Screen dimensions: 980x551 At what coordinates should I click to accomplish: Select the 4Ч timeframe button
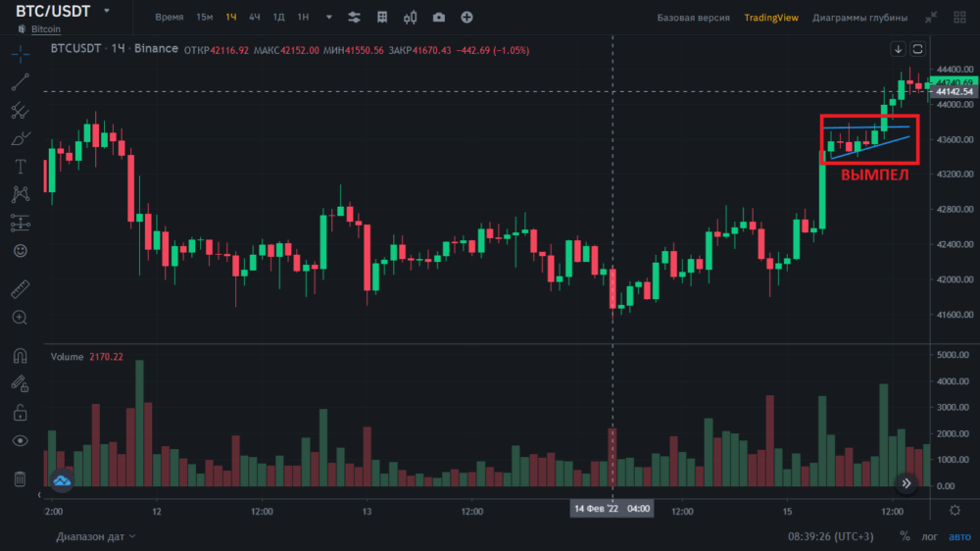pos(255,18)
